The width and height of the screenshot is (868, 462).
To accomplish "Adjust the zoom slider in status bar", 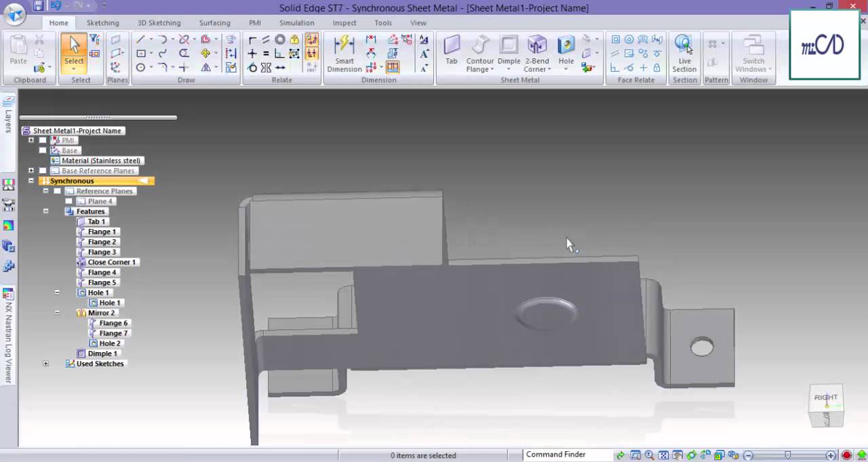I will tap(787, 455).
